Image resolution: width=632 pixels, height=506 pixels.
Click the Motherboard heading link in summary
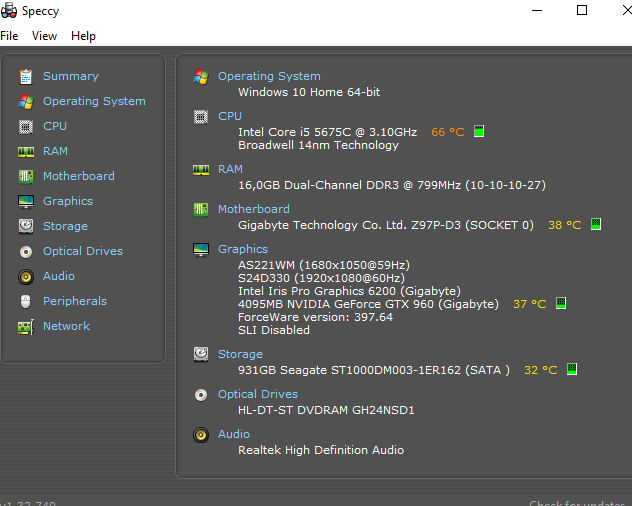(254, 209)
